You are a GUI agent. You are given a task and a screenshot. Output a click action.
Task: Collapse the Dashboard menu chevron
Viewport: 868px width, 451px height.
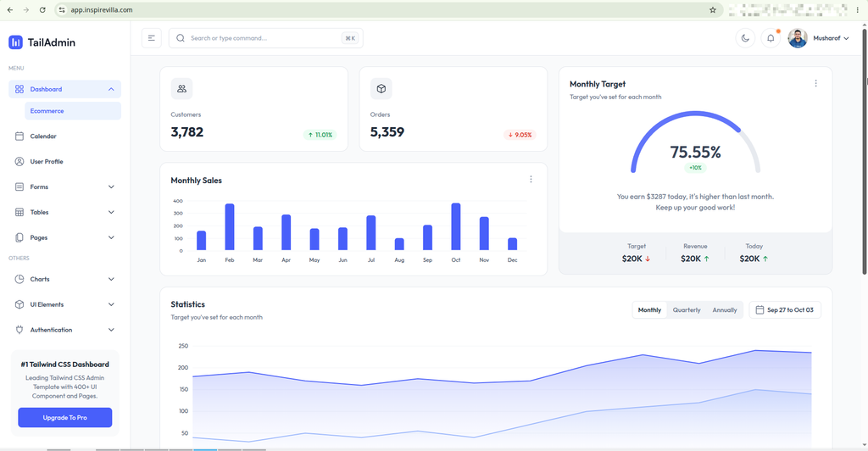pyautogui.click(x=111, y=89)
